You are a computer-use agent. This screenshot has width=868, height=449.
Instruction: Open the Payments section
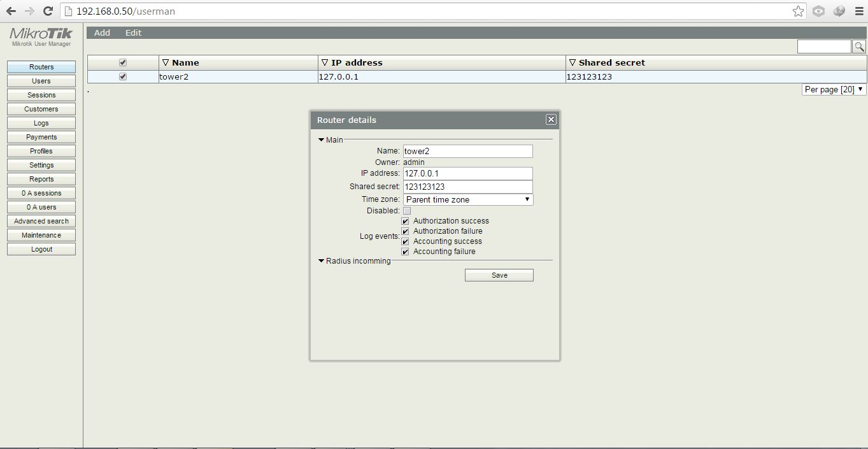pyautogui.click(x=41, y=137)
